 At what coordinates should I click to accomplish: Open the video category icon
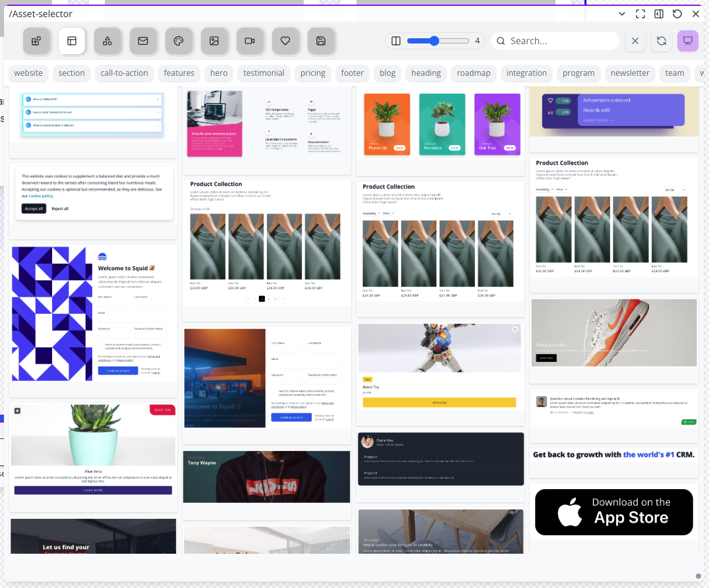(250, 41)
